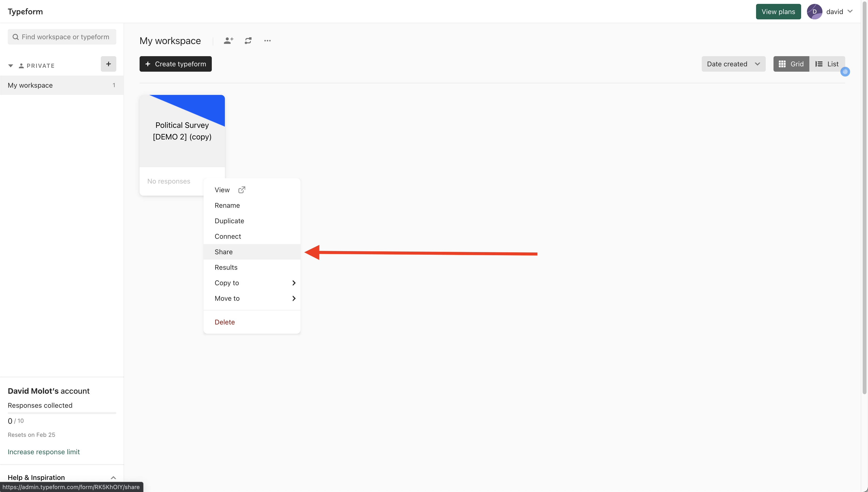Click the Create typeform button
The image size is (868, 492).
coord(175,64)
